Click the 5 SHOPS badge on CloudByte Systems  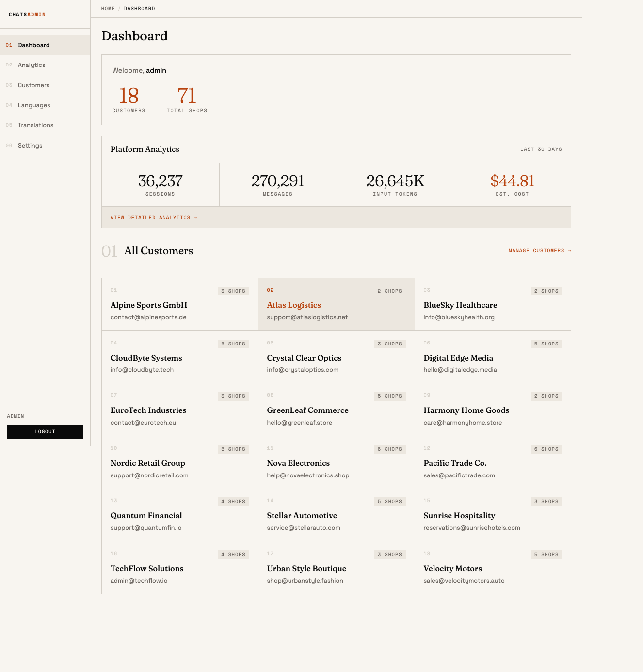[x=233, y=344]
